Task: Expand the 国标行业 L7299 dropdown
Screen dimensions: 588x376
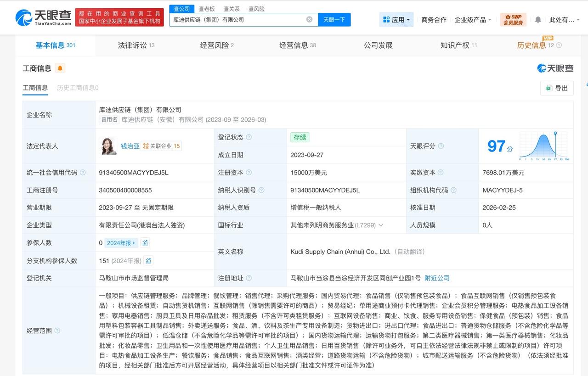Action: 381,225
